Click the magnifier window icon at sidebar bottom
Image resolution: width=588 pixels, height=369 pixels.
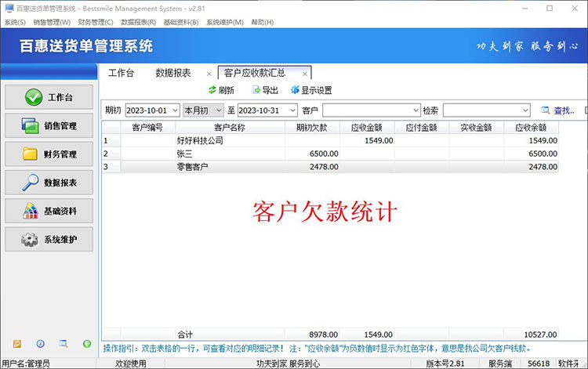point(64,343)
